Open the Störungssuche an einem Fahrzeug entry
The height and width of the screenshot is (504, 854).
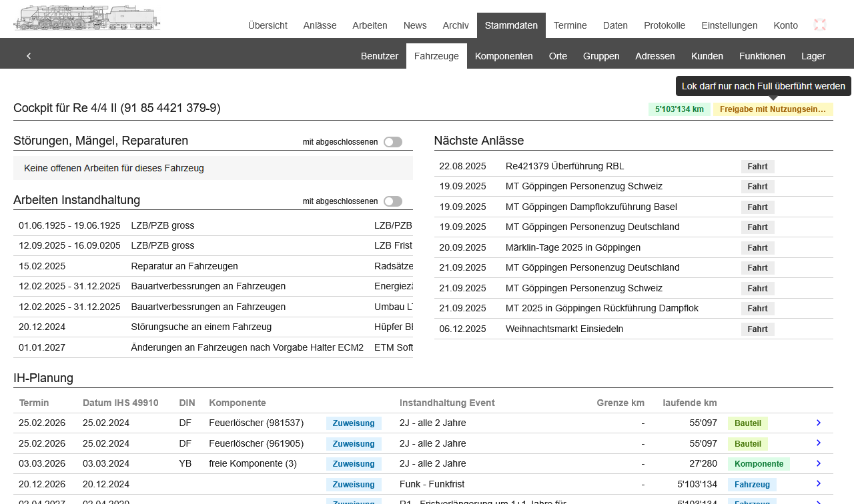201,327
